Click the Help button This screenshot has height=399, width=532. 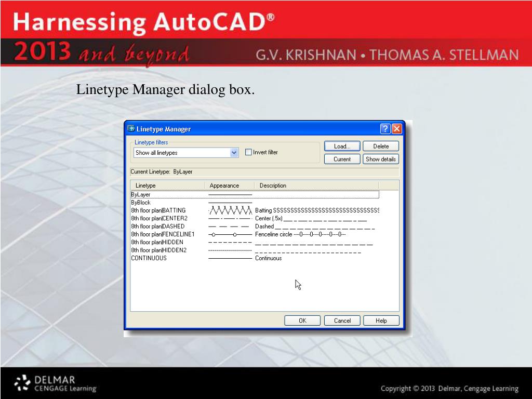pos(381,321)
